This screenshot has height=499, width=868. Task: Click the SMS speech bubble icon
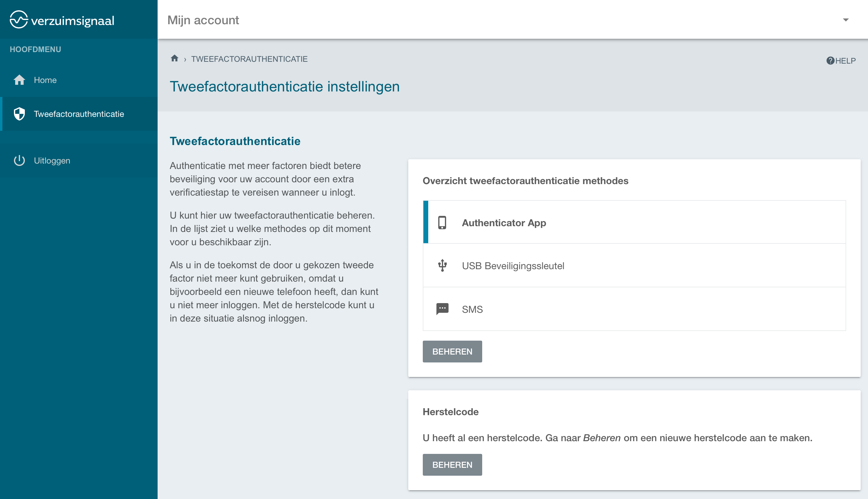pos(442,309)
